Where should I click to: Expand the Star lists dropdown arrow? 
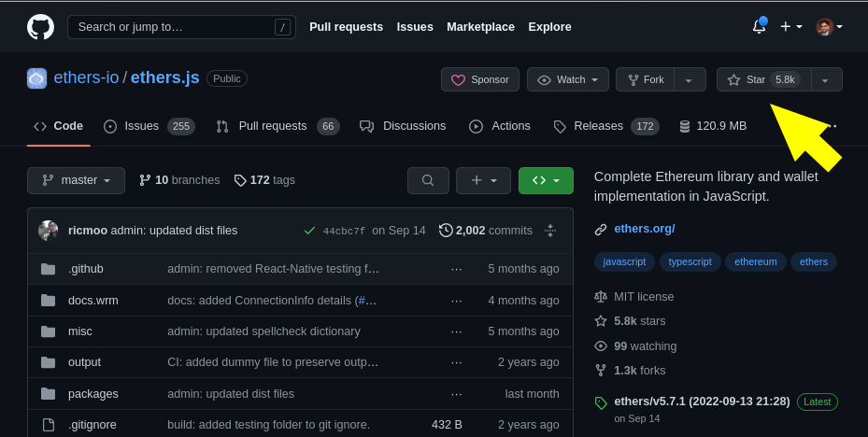click(x=827, y=79)
